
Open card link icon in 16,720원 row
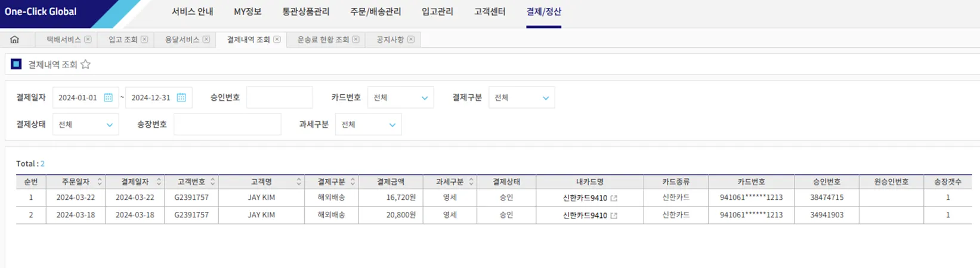click(614, 198)
